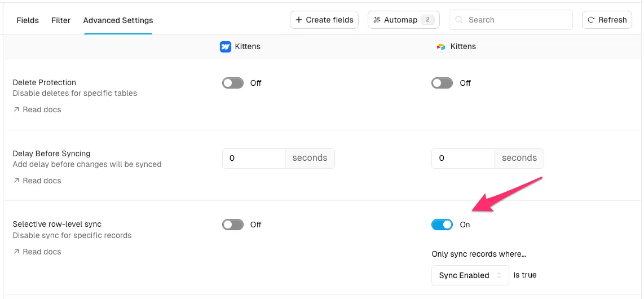This screenshot has height=299, width=644.
Task: Run Automap for the fields
Action: [x=404, y=20]
